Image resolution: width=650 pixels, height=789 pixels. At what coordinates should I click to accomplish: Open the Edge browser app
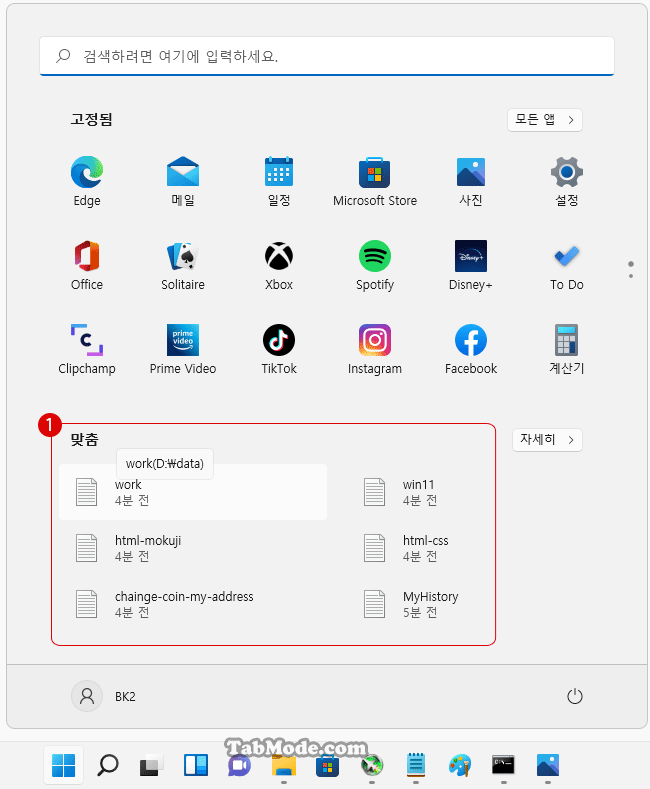87,181
